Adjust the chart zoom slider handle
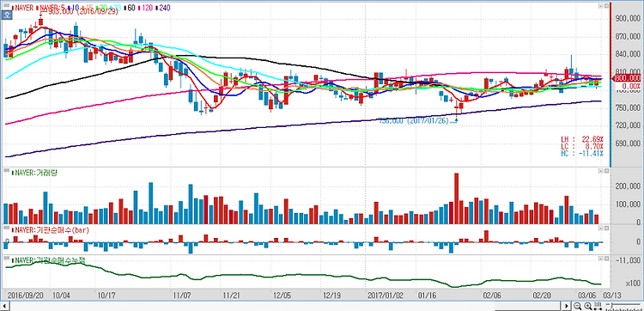 coord(612,306)
